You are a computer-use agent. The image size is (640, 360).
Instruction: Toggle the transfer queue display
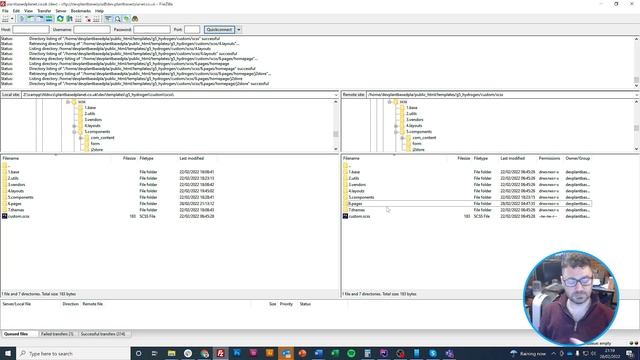[x=49, y=19]
